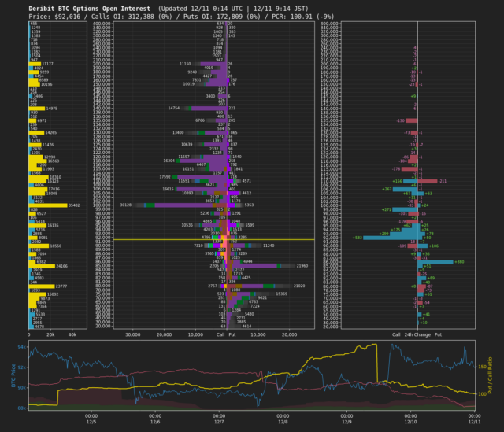504x432 pixels.
Task: Click the 24166 yellow bar in left chart
Action: pos(43,266)
